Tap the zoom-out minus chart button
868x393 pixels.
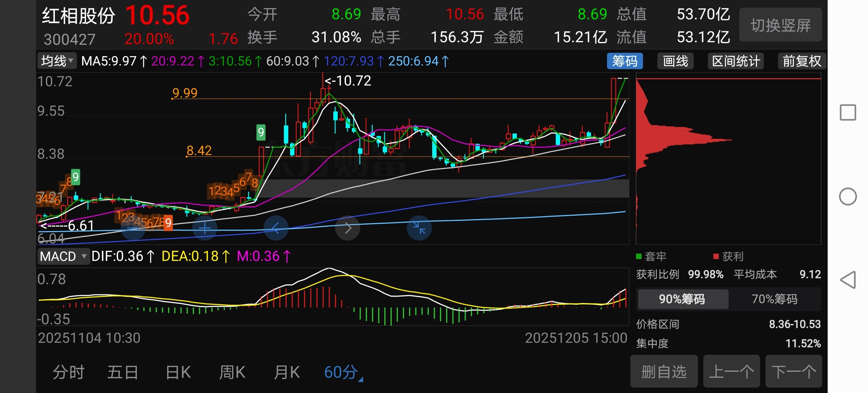(x=133, y=228)
